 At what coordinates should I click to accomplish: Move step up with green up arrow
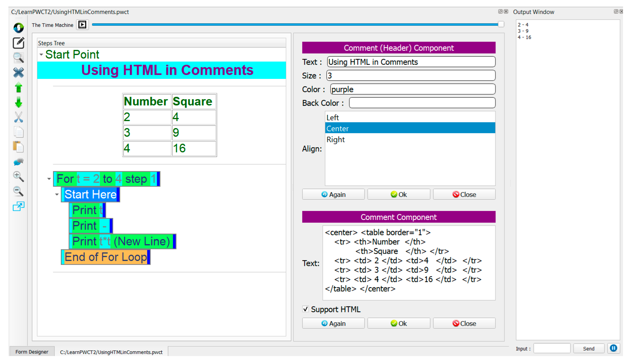point(19,87)
